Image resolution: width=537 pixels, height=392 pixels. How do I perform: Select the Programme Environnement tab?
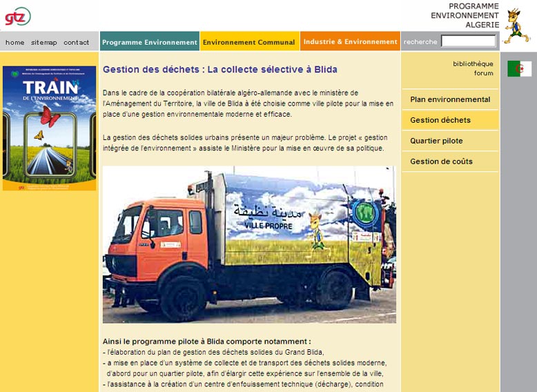tap(150, 42)
